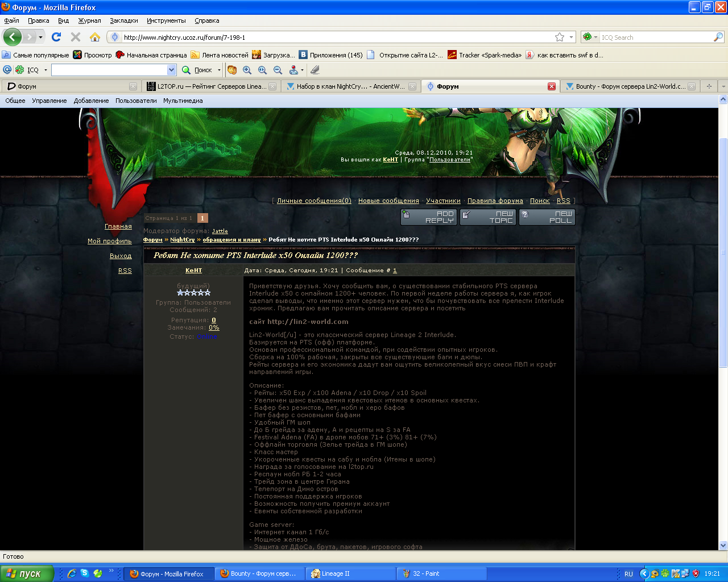728x582 pixels.
Task: Open the ICQ search engine selector dropdown
Action: click(x=596, y=38)
